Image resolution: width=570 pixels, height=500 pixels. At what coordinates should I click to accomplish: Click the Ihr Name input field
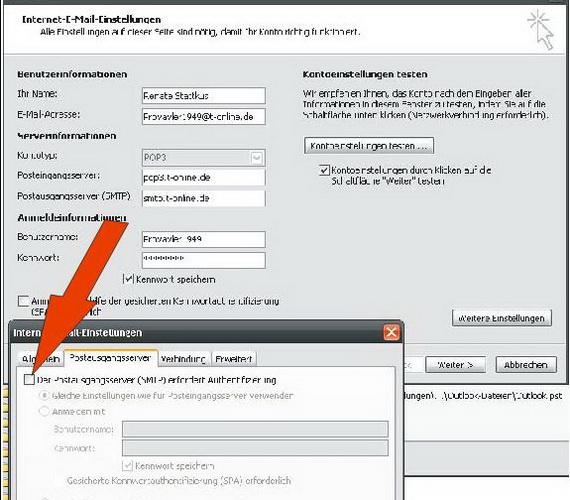point(204,96)
